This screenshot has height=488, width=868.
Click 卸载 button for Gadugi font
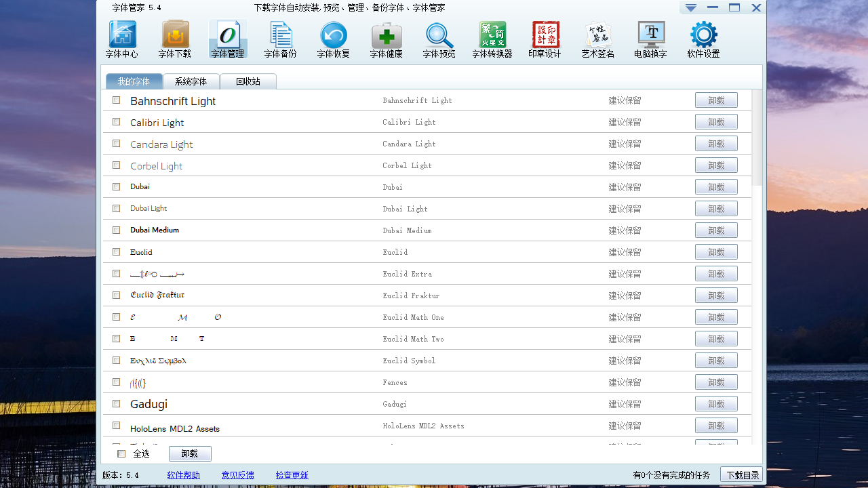[x=716, y=404]
